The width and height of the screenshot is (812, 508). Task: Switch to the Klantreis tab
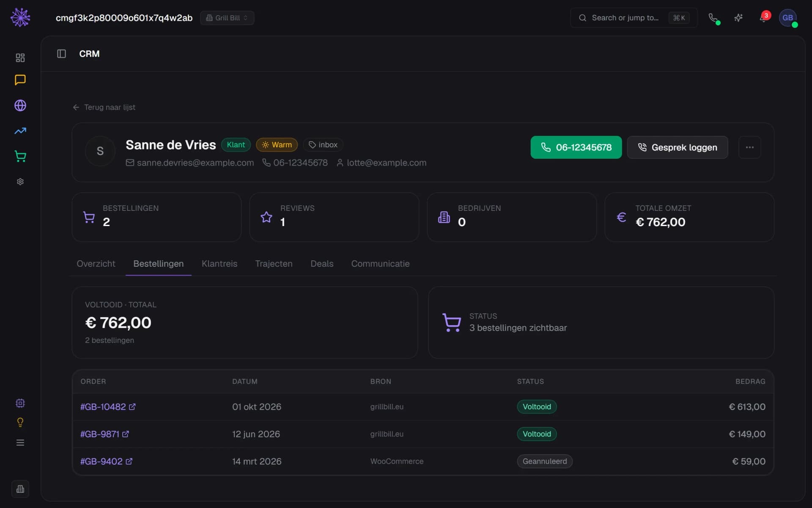[x=219, y=264]
